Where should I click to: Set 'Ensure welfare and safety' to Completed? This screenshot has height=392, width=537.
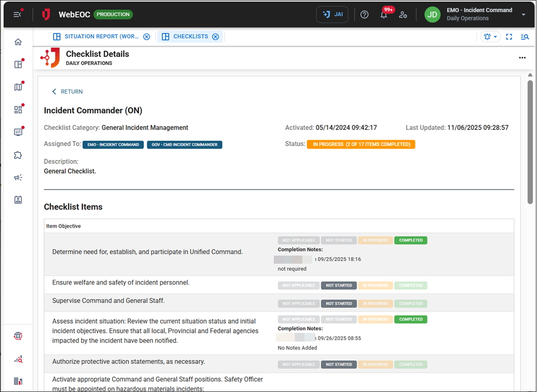point(411,286)
